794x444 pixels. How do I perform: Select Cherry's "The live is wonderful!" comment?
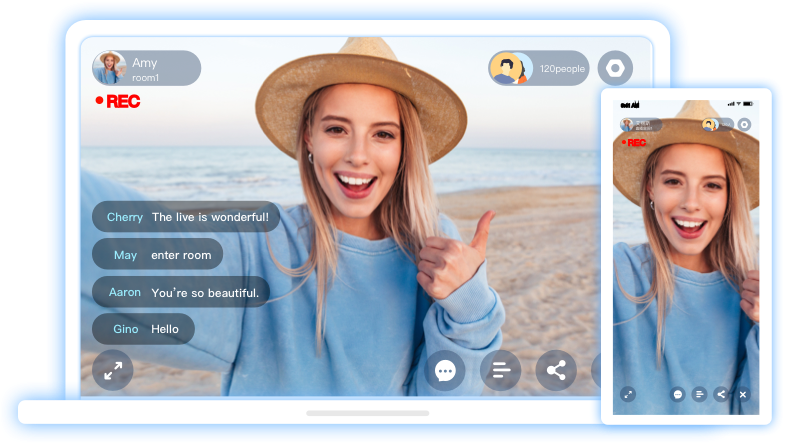tap(186, 217)
